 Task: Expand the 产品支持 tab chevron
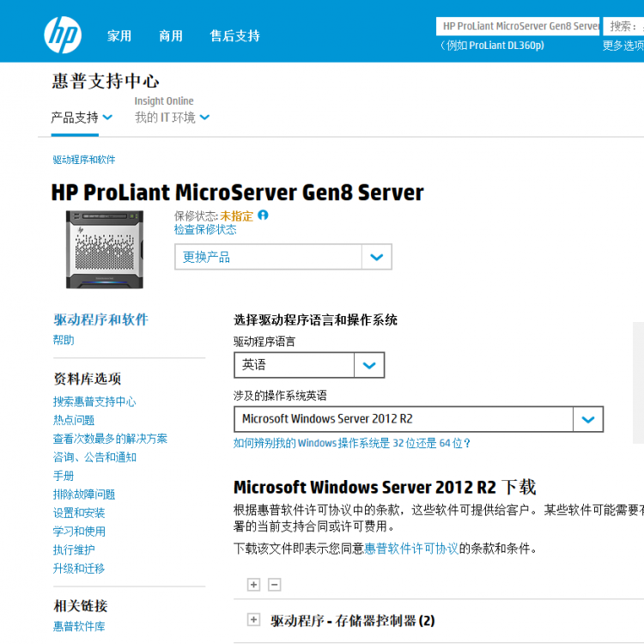click(107, 118)
